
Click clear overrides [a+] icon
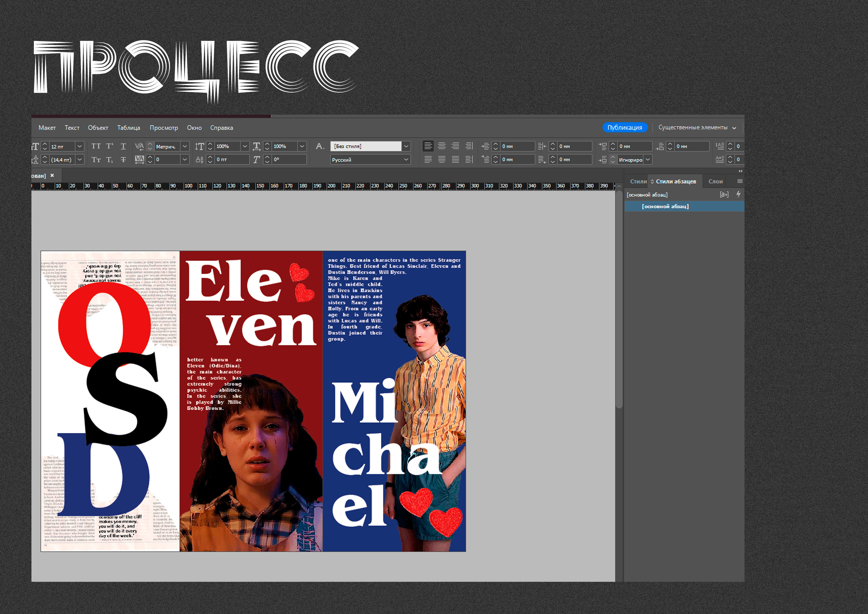coord(724,194)
